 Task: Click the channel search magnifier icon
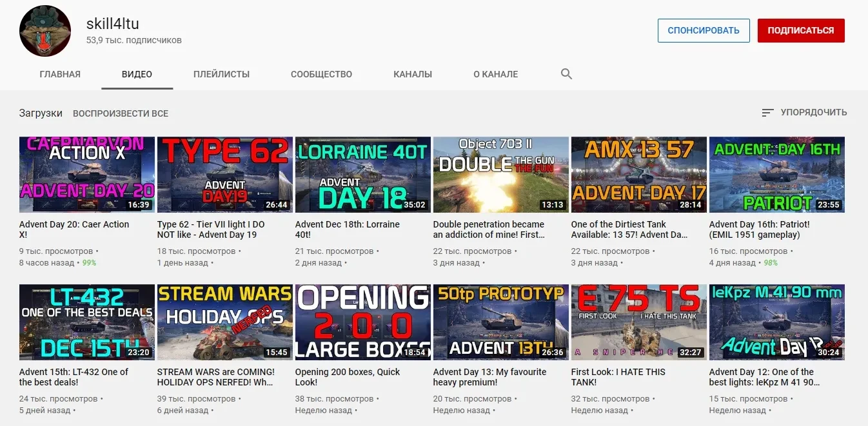pos(566,74)
